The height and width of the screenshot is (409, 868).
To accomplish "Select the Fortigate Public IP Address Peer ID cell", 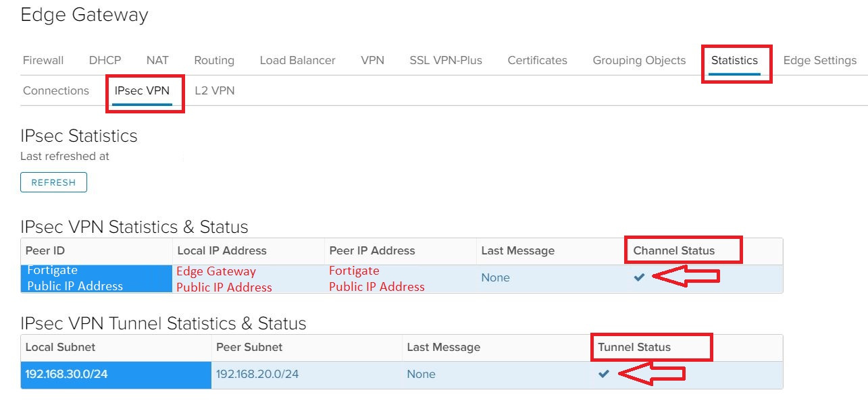I will [97, 278].
